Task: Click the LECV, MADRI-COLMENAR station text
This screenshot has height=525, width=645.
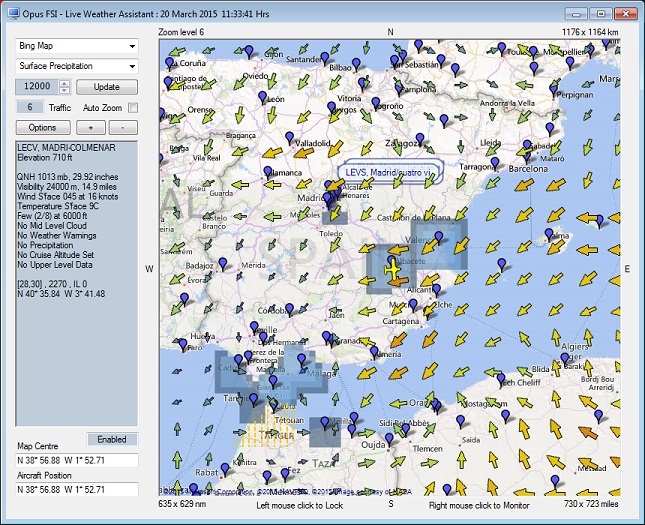Action: [x=67, y=147]
